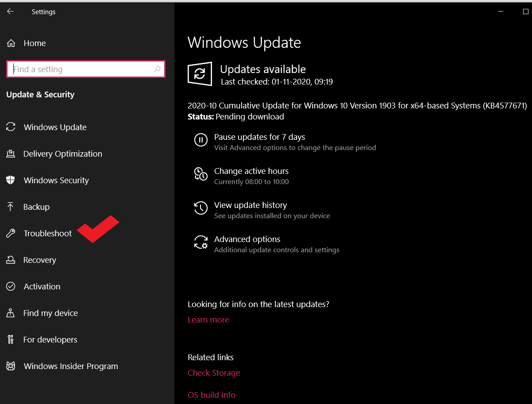Screen dimensions: 532x404
Task: Click the large Updates available refresh icon
Action: (x=200, y=73)
